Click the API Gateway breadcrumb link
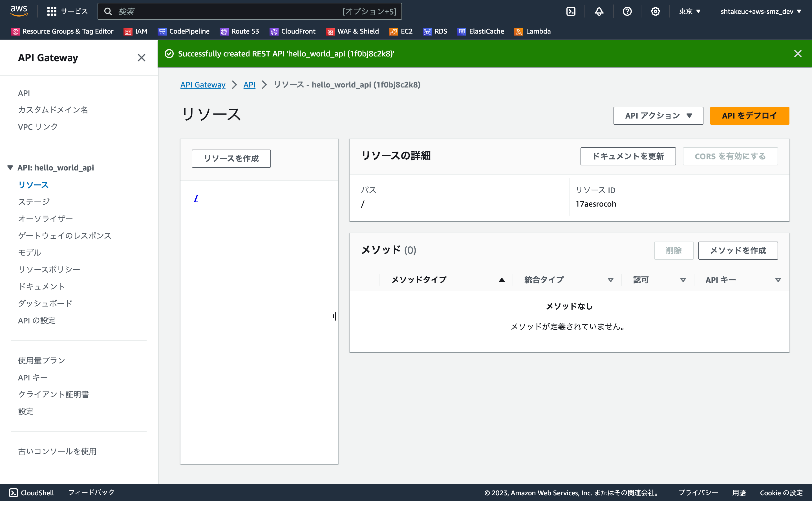Image resolution: width=812 pixels, height=508 pixels. [203, 85]
